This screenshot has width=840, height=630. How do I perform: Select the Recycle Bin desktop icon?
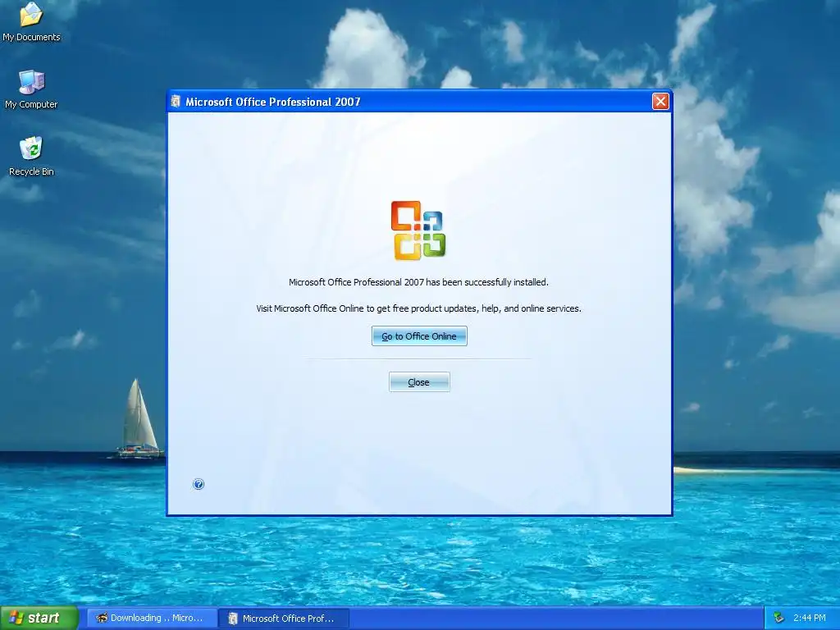click(31, 157)
